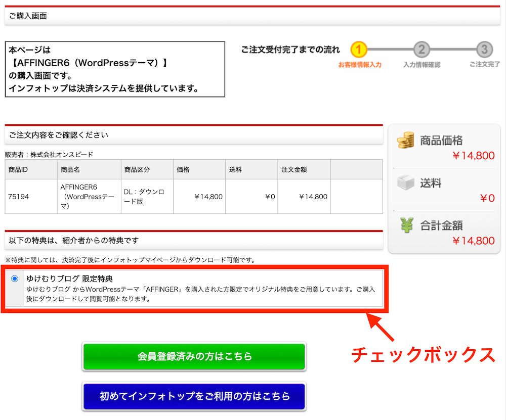Click the 合計金額 ￥14,800 amount
The image size is (506, 420).
[474, 241]
